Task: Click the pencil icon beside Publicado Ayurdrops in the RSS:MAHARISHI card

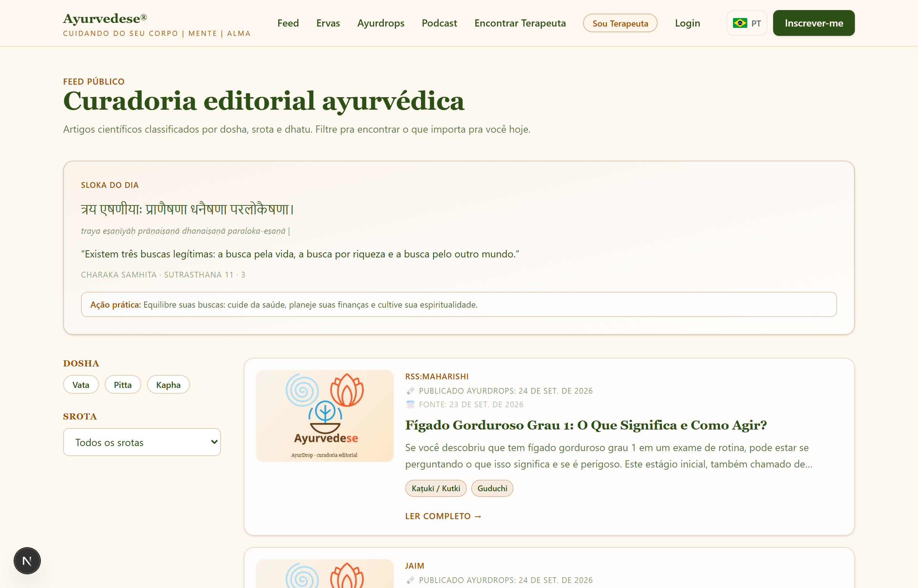Action: (411, 390)
